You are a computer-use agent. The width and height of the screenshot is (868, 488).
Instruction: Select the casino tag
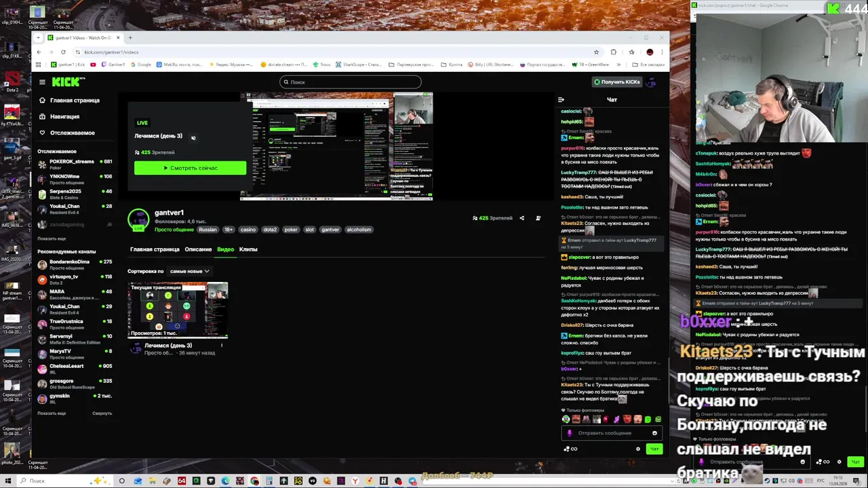click(248, 230)
